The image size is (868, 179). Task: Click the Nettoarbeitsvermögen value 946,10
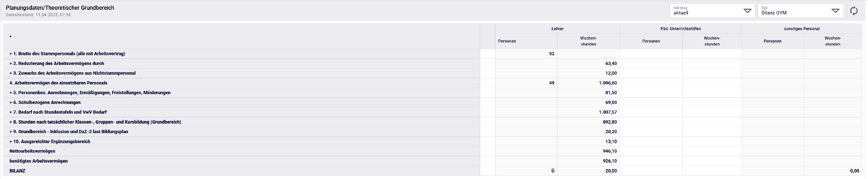[x=610, y=151]
